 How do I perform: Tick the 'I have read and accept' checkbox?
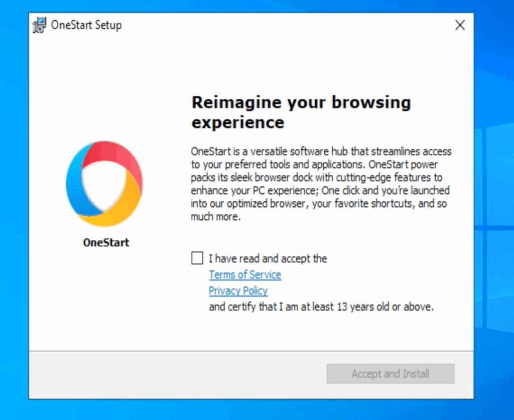click(197, 258)
